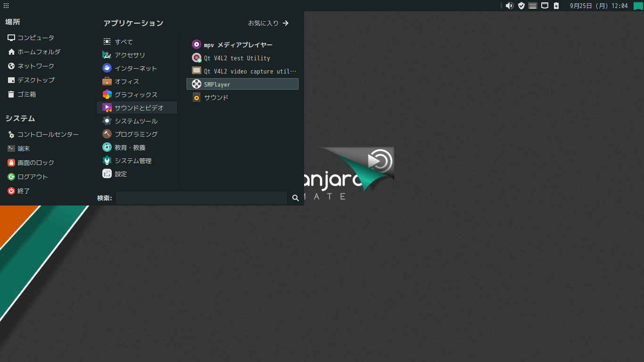Click the red power icon
Image resolution: width=644 pixels, height=362 pixels.
click(x=11, y=191)
